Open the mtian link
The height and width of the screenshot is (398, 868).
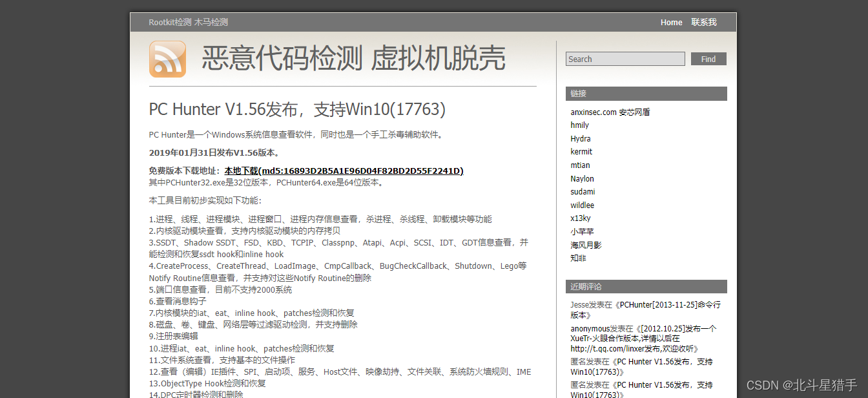pyautogui.click(x=580, y=165)
